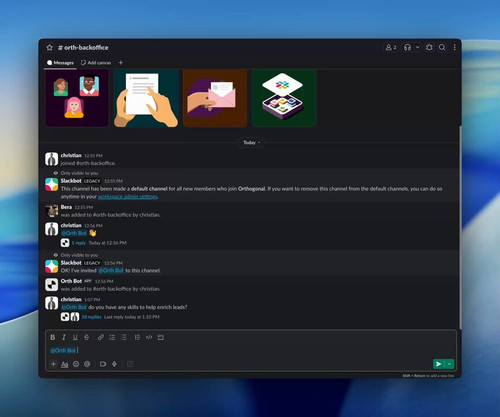Expand the Today date dropdown

pyautogui.click(x=252, y=143)
